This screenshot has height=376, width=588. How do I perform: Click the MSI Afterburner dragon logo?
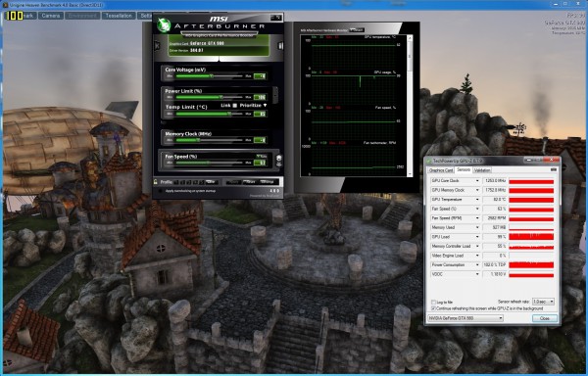point(164,25)
